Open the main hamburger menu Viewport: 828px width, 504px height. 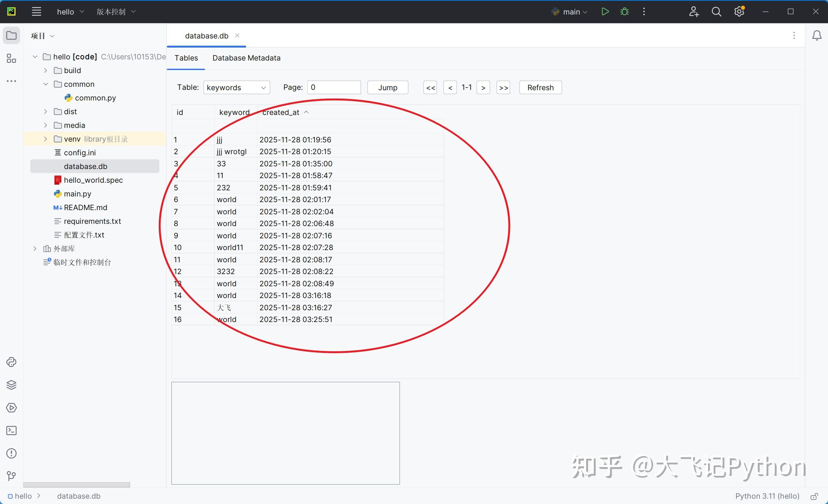point(36,11)
